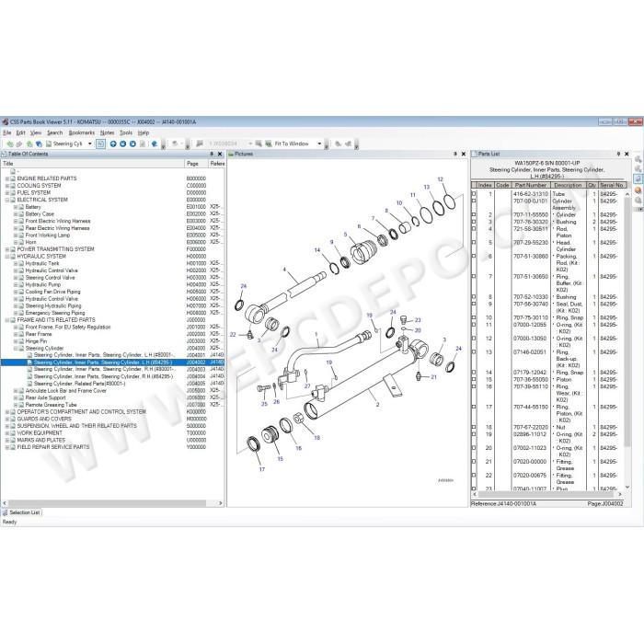Viewport: 644px width, 644px height.
Task: Collapse the Steering Cylinder tree node
Action: (x=16, y=349)
